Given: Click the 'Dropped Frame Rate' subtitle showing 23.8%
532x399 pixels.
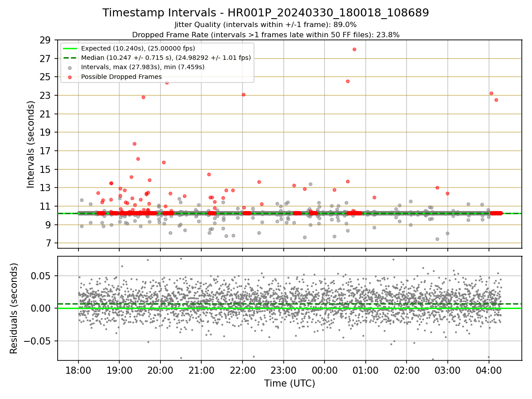Looking at the screenshot, I should (266, 35).
